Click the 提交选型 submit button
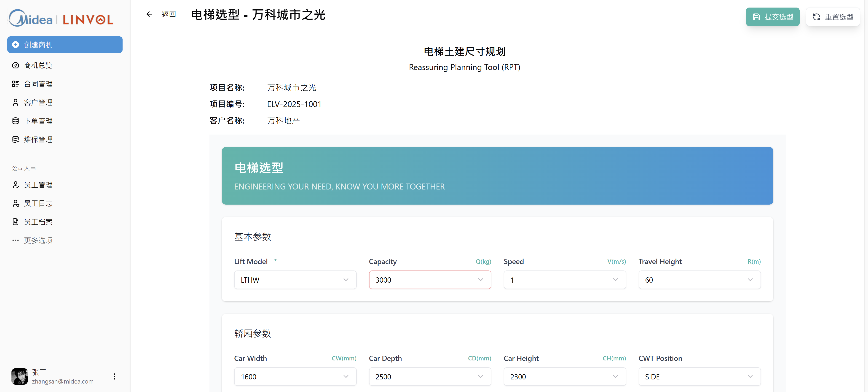 (772, 17)
